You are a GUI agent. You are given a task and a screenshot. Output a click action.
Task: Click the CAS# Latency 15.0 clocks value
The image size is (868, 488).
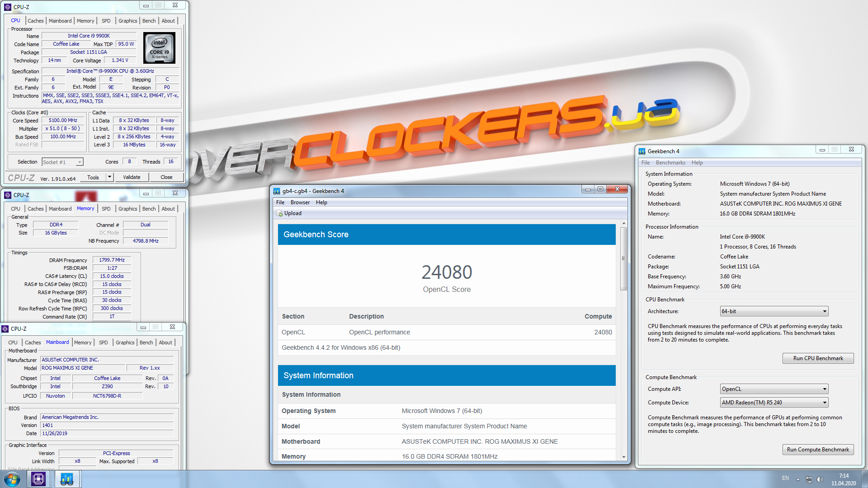pyautogui.click(x=112, y=276)
